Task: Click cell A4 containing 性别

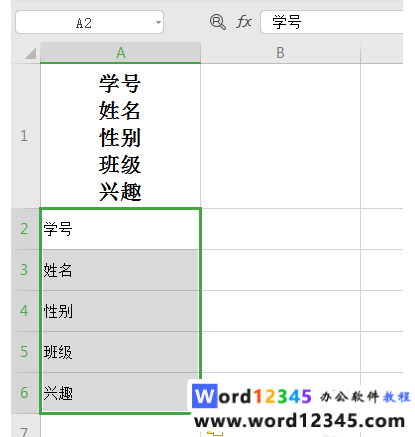Action: tap(120, 311)
